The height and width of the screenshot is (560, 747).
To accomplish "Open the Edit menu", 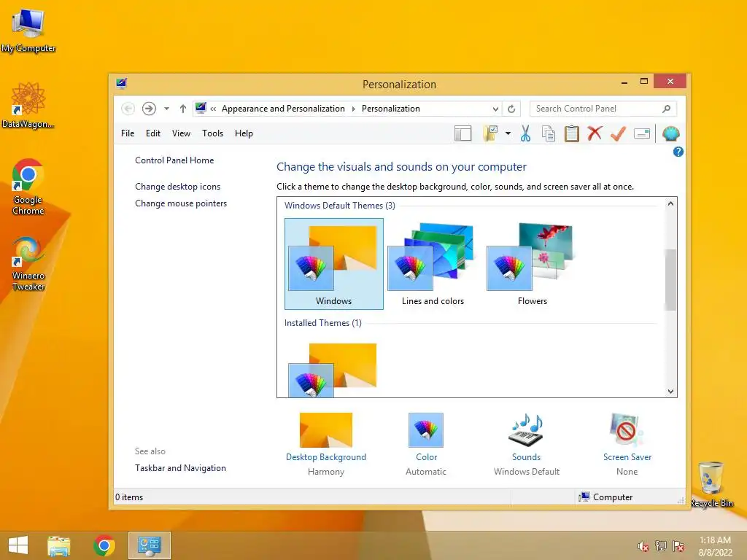I will point(153,133).
